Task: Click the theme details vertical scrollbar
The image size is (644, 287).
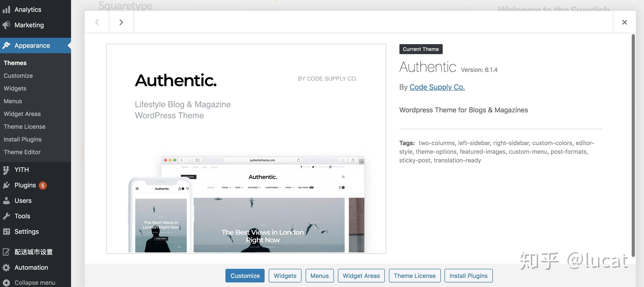Action: tap(633, 145)
